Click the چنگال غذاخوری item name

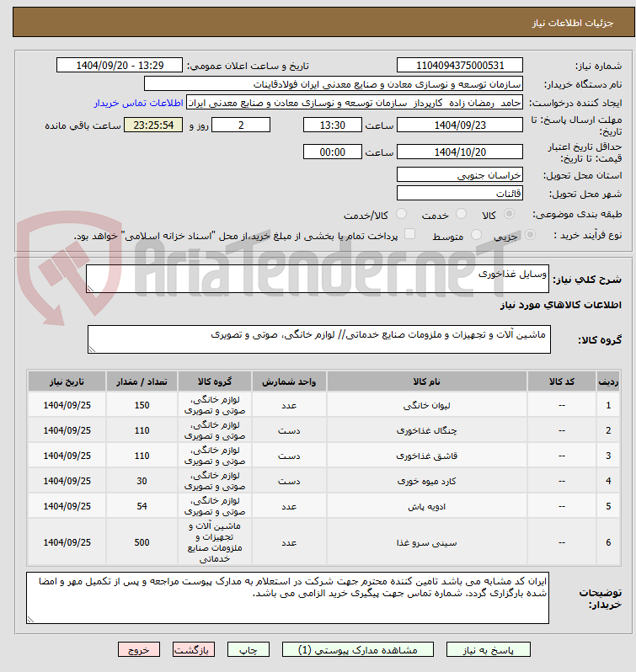pyautogui.click(x=426, y=430)
